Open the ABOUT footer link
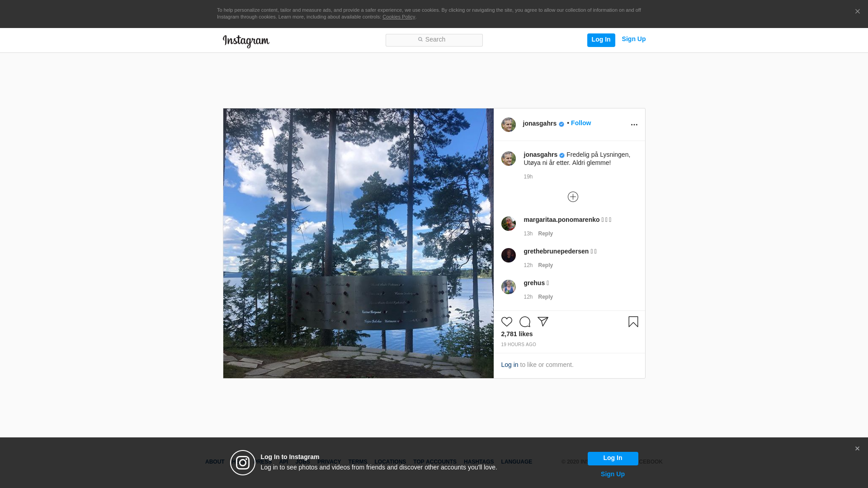 pos(215,462)
